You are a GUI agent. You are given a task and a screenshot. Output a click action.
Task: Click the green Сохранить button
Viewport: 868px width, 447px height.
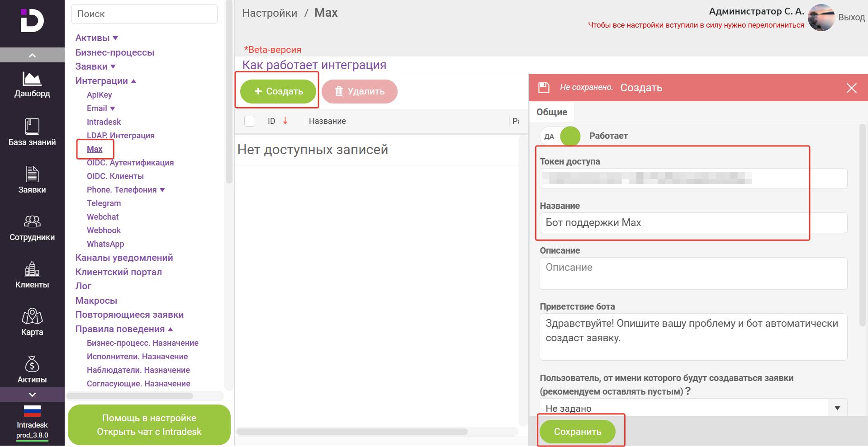578,432
